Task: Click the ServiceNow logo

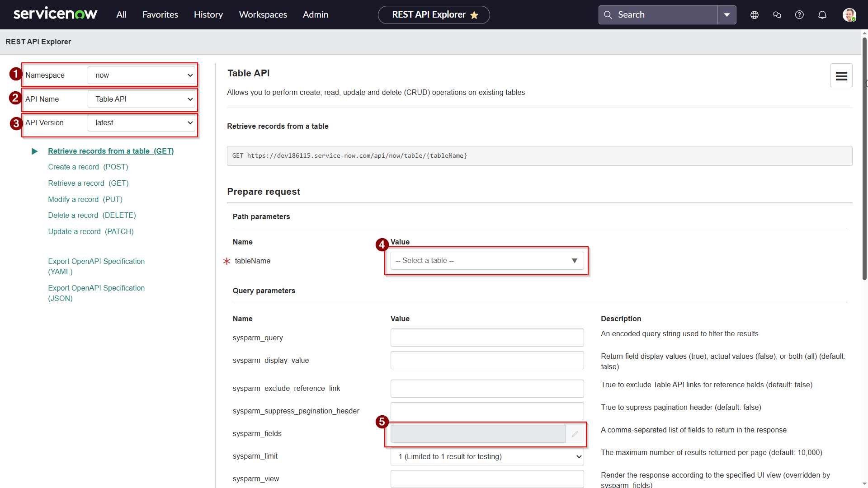Action: coord(55,14)
